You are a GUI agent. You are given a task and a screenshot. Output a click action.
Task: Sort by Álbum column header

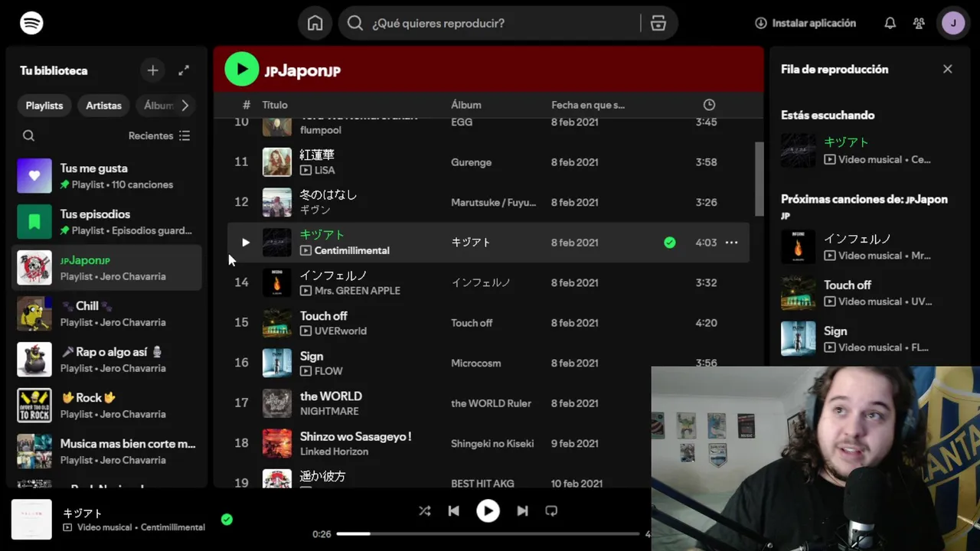click(x=466, y=105)
